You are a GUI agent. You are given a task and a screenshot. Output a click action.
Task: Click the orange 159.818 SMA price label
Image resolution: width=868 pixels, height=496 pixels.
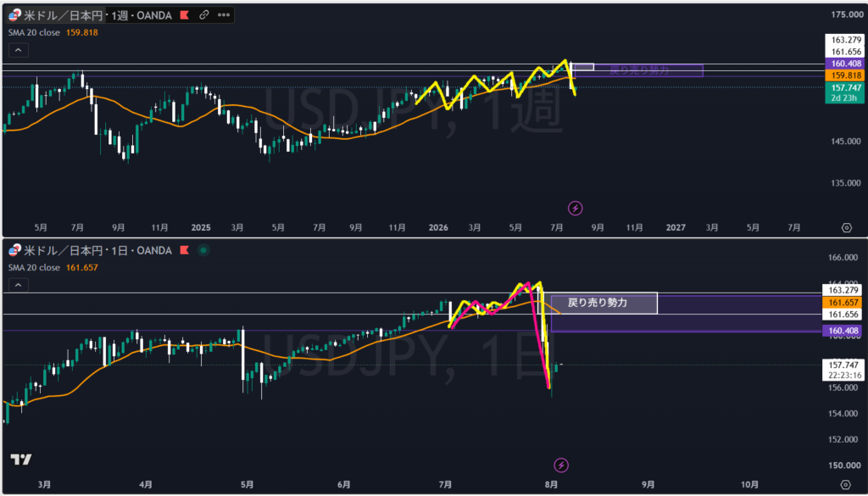coord(843,75)
